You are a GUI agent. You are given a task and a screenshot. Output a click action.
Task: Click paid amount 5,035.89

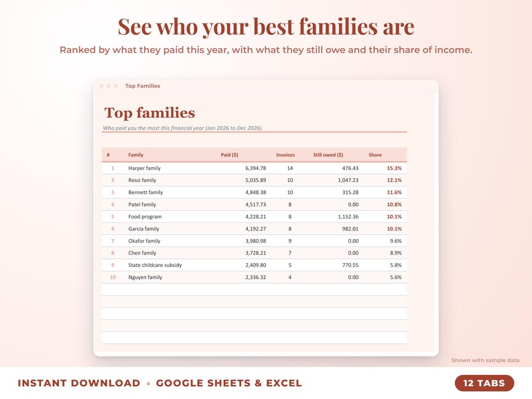click(256, 180)
